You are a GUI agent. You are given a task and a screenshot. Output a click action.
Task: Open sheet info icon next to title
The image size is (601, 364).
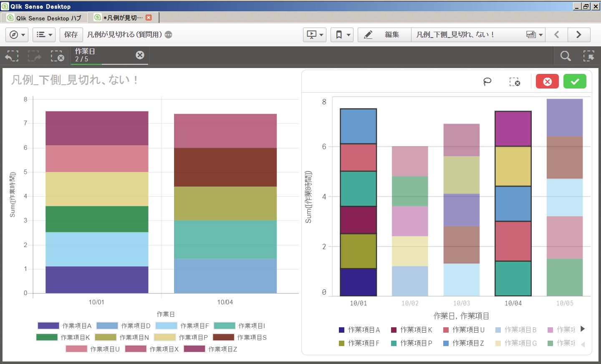click(x=168, y=35)
